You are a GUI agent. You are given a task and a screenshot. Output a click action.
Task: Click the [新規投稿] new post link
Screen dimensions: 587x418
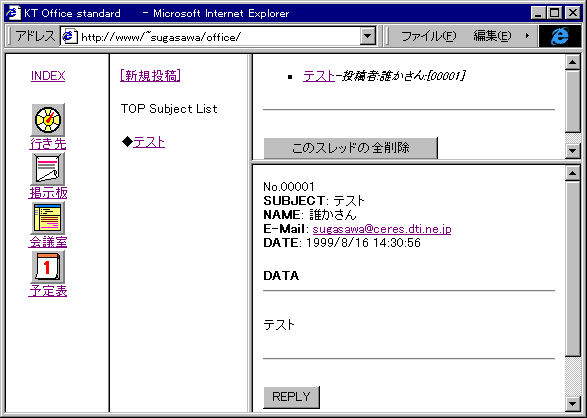click(150, 76)
